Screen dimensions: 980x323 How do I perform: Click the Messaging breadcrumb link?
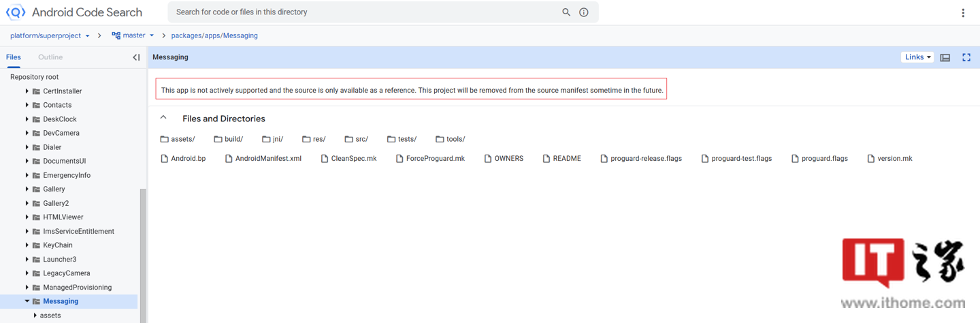(241, 35)
